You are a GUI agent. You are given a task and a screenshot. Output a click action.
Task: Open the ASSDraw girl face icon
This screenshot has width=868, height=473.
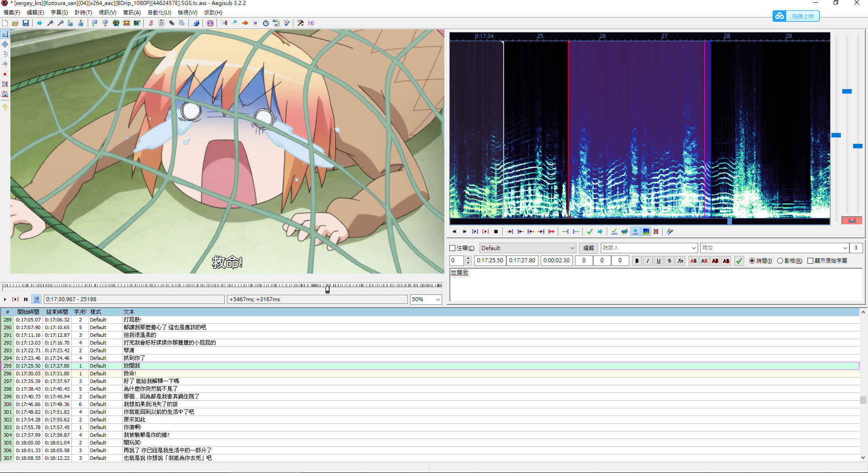pos(210,23)
